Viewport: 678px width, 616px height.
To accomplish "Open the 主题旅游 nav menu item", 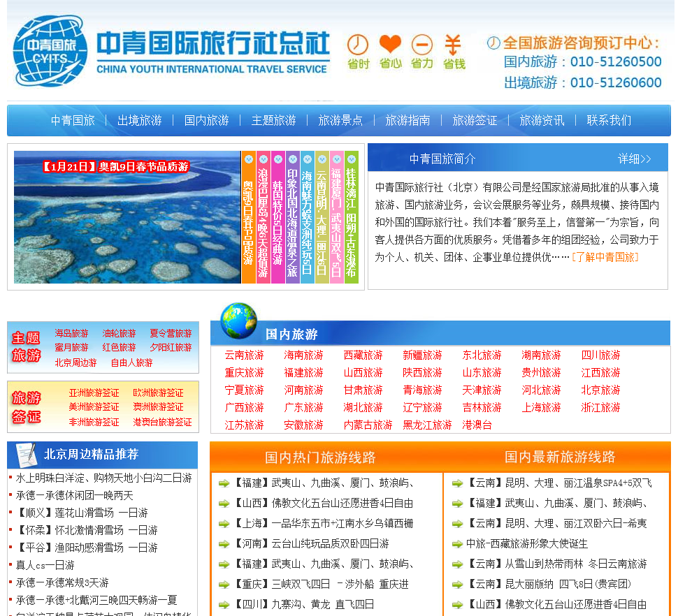I will pyautogui.click(x=274, y=121).
